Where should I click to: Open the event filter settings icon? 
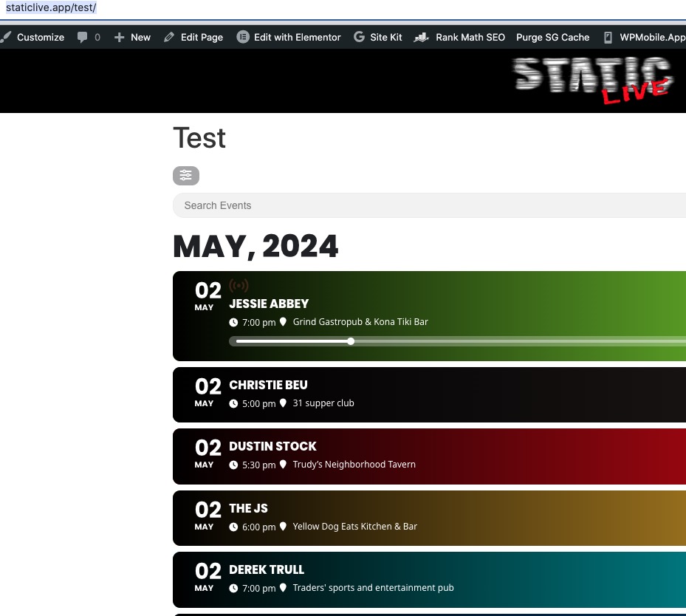point(186,176)
